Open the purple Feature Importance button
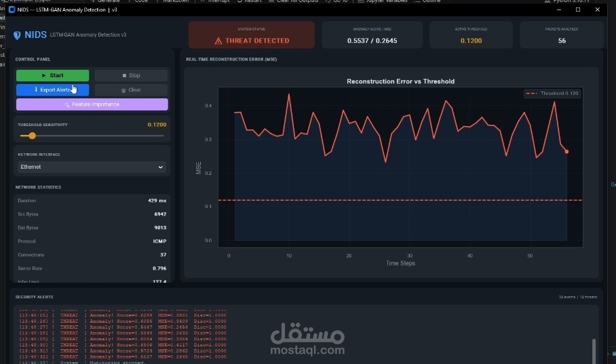Image resolution: width=616 pixels, height=364 pixels. [x=92, y=104]
